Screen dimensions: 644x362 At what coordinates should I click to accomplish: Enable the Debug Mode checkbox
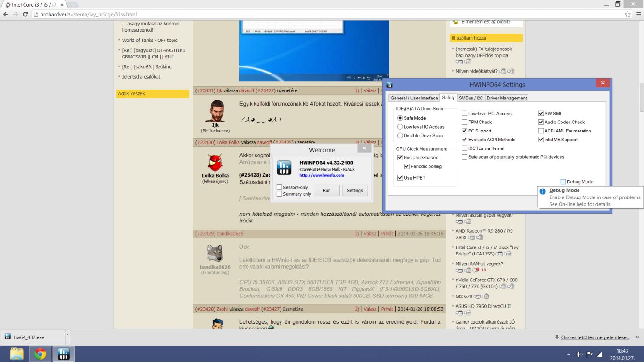(x=563, y=181)
